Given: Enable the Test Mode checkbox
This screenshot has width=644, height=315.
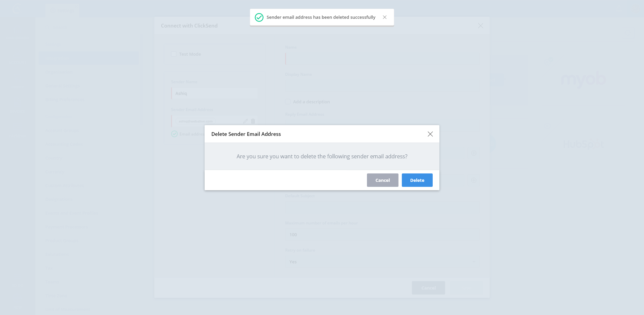Looking at the screenshot, I should (x=174, y=54).
